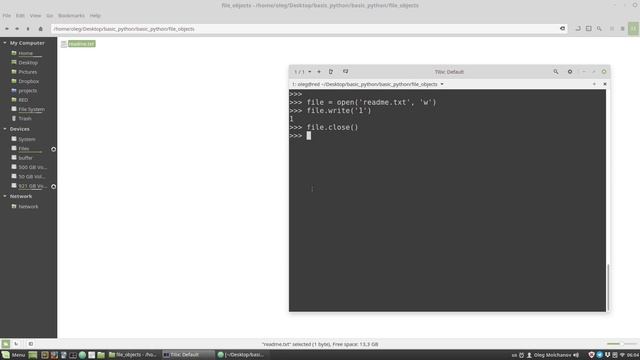Maximize the terminal pane
Image resolution: width=640 pixels, height=360 pixels.
[x=594, y=84]
